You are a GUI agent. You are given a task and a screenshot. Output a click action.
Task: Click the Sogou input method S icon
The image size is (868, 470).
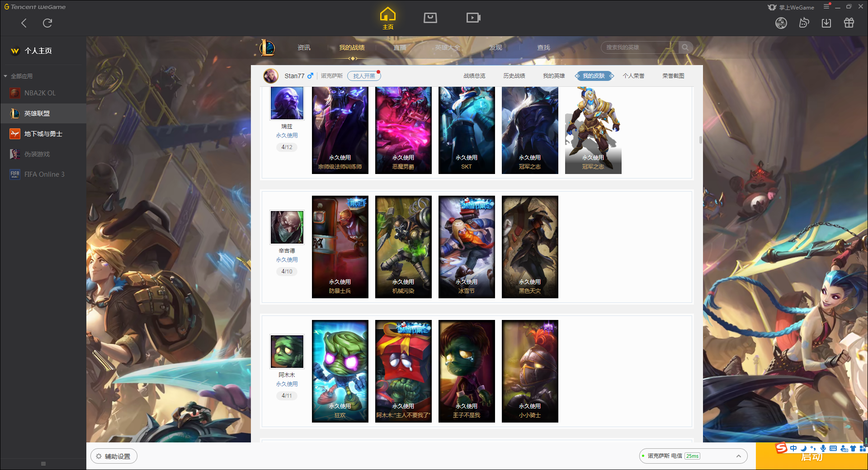[781, 448]
